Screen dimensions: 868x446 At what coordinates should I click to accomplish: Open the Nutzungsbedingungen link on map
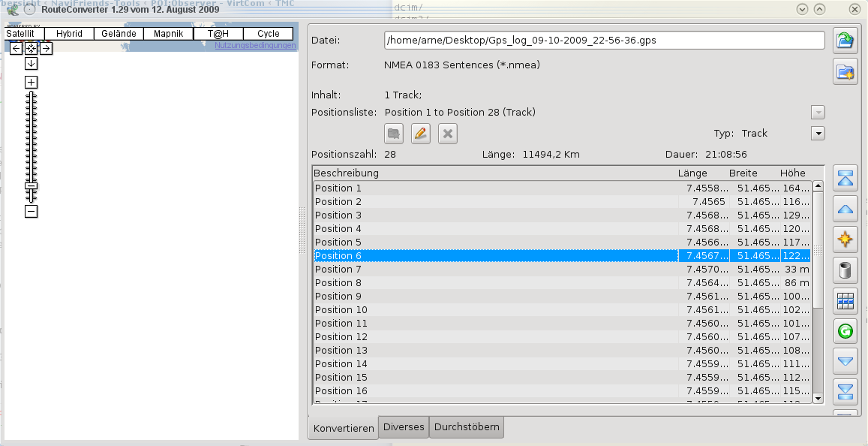click(255, 46)
